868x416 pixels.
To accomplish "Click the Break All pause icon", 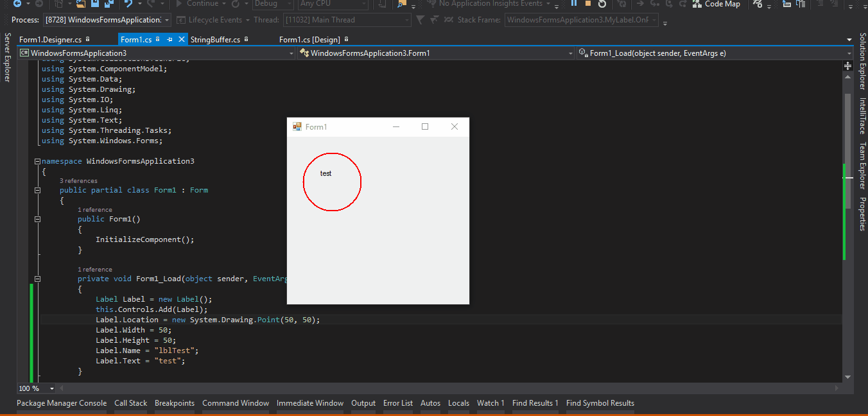I will [574, 4].
